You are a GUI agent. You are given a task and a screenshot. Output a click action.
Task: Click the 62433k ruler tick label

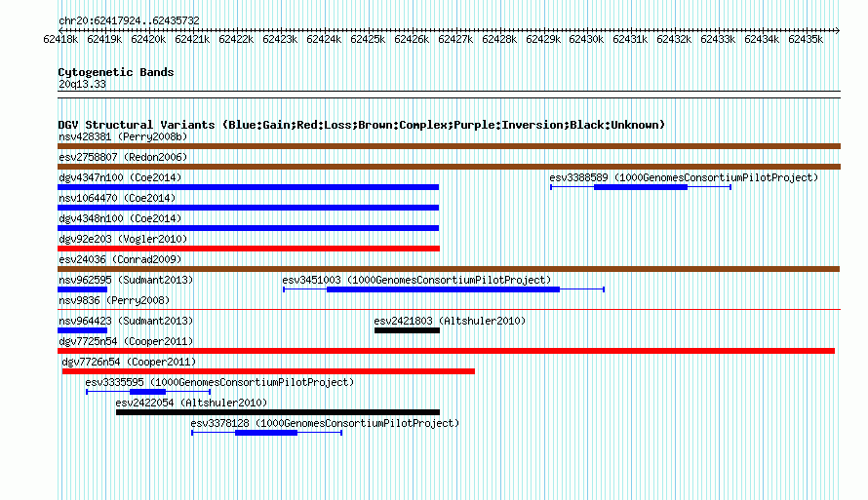click(x=718, y=39)
